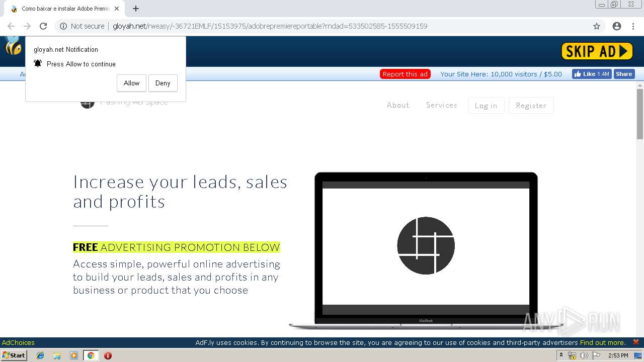This screenshot has height=362, width=644.
Task: Bookmark this page with the star icon
Action: 597,26
